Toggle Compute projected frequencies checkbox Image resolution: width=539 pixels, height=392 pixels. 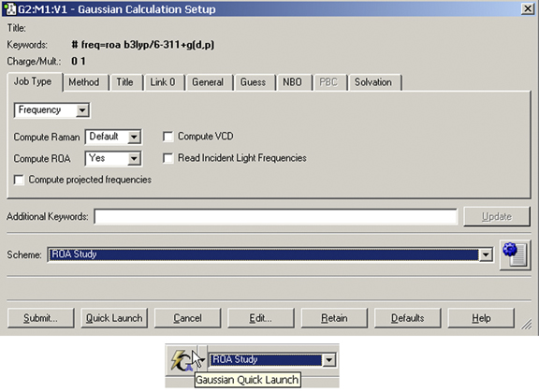pyautogui.click(x=19, y=180)
